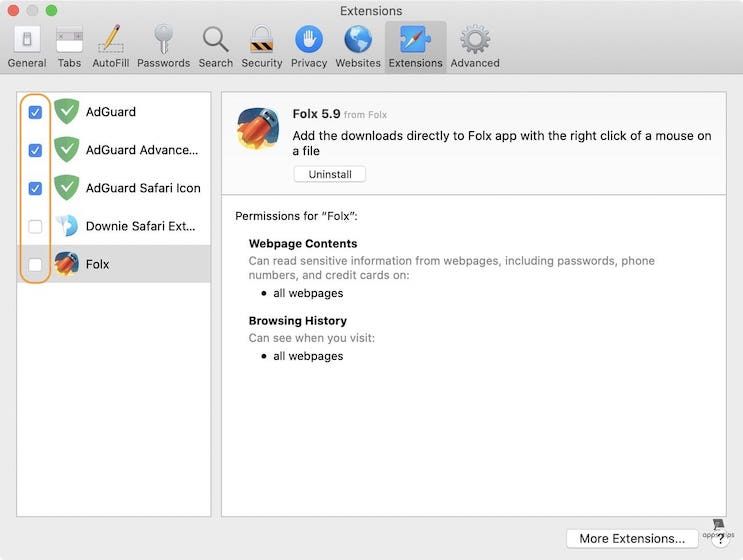Uncheck the AdGuard Advanced extension checkbox

click(35, 150)
